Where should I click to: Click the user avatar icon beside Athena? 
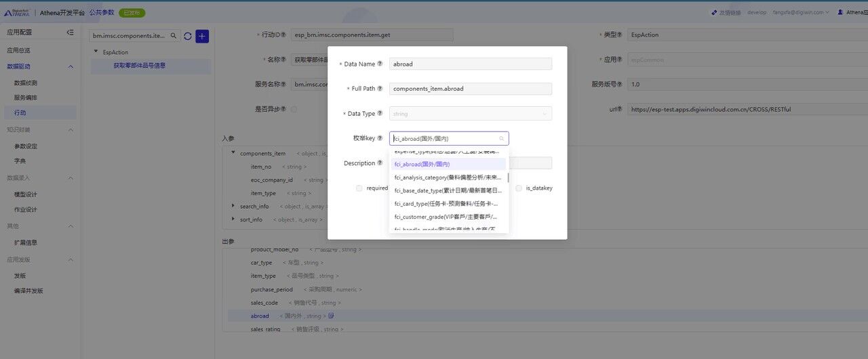pyautogui.click(x=841, y=12)
